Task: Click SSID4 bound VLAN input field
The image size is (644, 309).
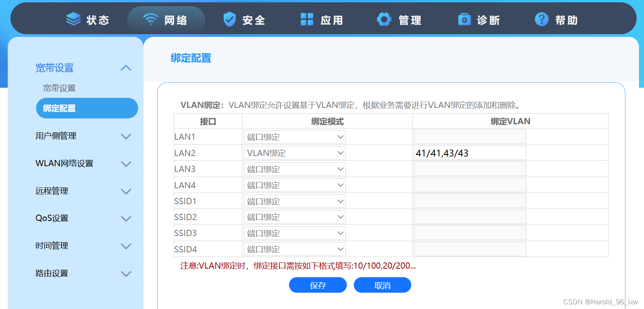Action: click(x=470, y=249)
